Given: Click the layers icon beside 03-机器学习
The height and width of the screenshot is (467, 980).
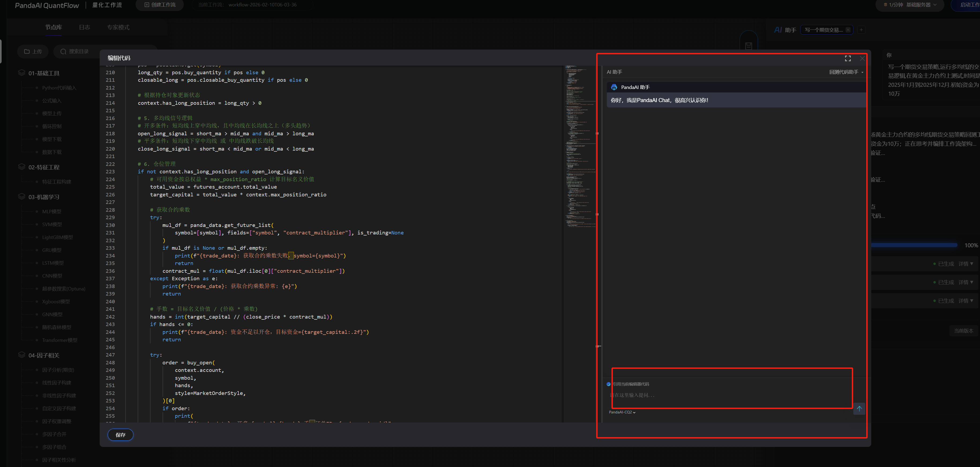Looking at the screenshot, I should [x=22, y=196].
